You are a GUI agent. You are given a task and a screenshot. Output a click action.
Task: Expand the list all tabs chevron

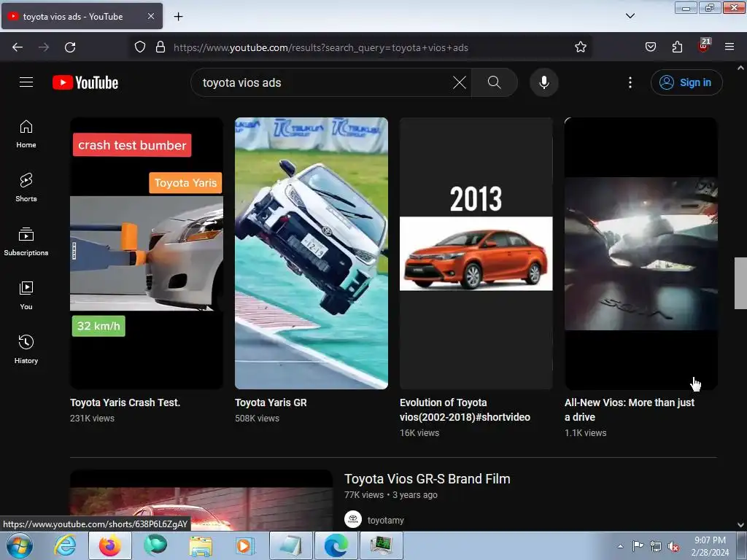630,16
